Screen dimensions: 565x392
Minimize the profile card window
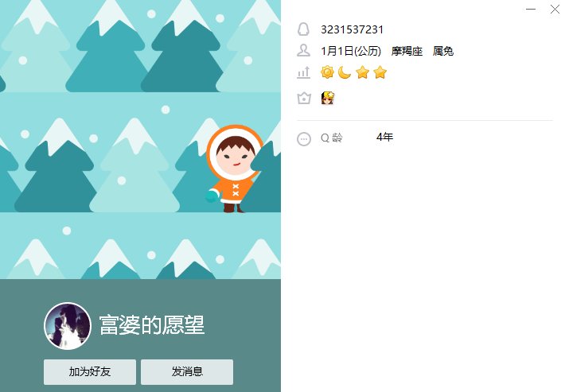click(x=531, y=9)
